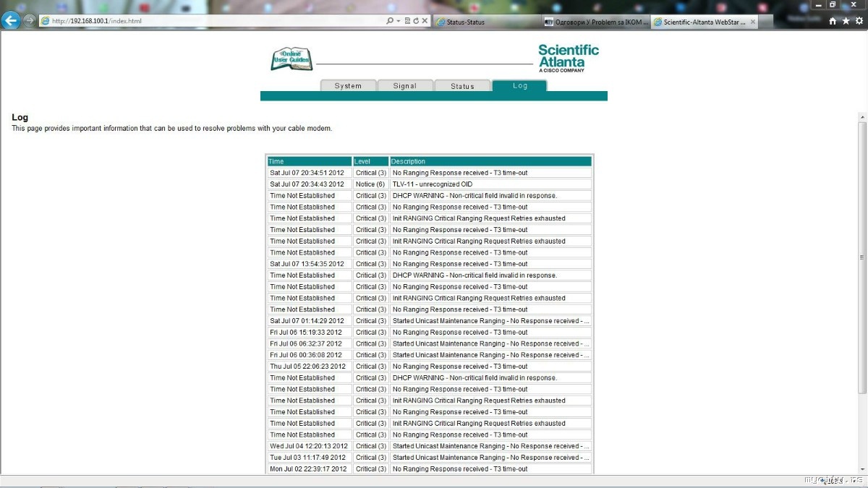The height and width of the screenshot is (488, 868).
Task: Switch to the Problem sa IKOM browser tab
Action: [595, 22]
